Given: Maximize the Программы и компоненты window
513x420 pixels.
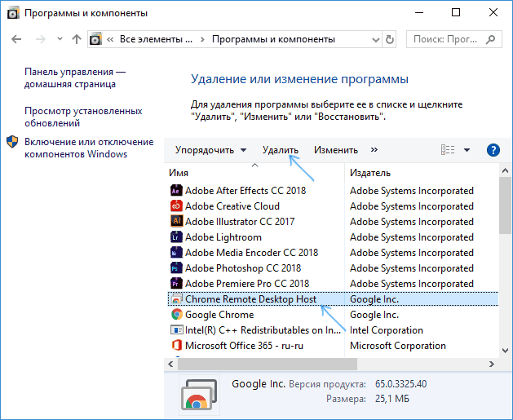Looking at the screenshot, I should tap(456, 12).
